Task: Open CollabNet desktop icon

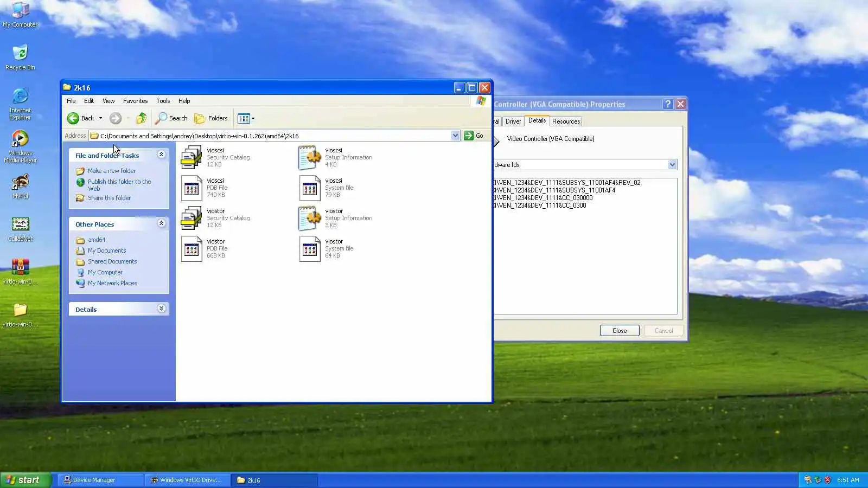Action: pyautogui.click(x=20, y=229)
